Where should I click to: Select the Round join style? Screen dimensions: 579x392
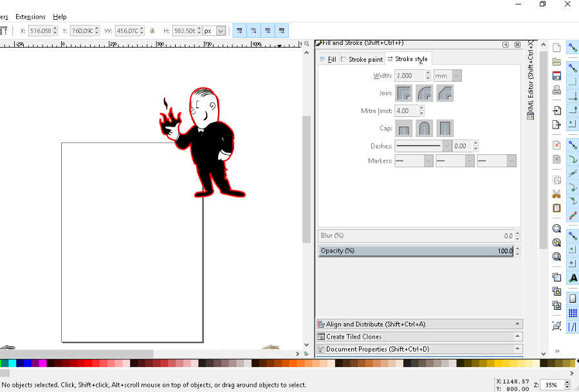[x=425, y=93]
